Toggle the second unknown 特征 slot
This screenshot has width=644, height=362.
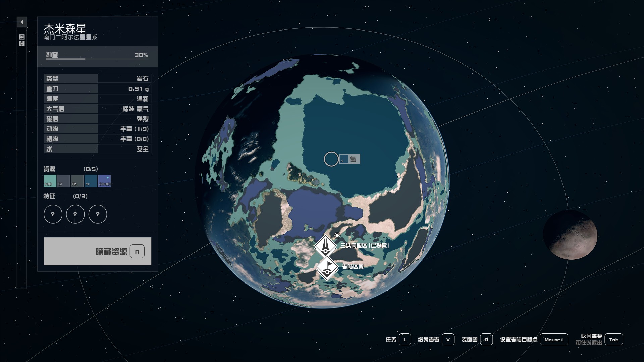75,214
